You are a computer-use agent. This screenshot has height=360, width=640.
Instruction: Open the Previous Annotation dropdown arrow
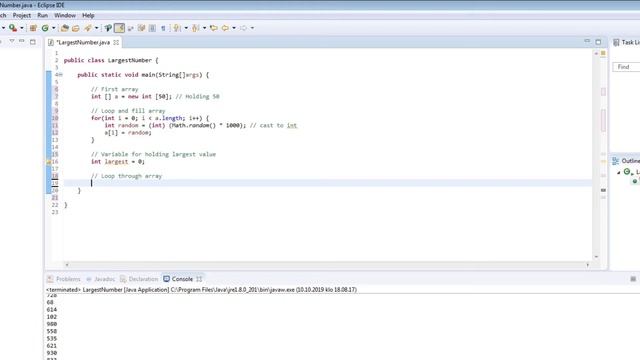(x=204, y=28)
